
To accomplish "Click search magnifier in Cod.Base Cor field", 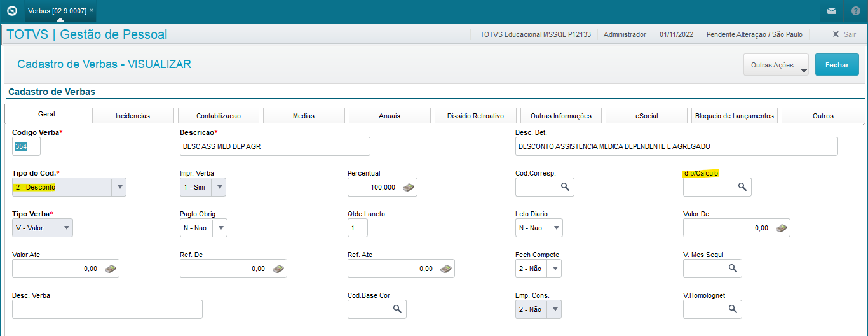I will point(397,309).
